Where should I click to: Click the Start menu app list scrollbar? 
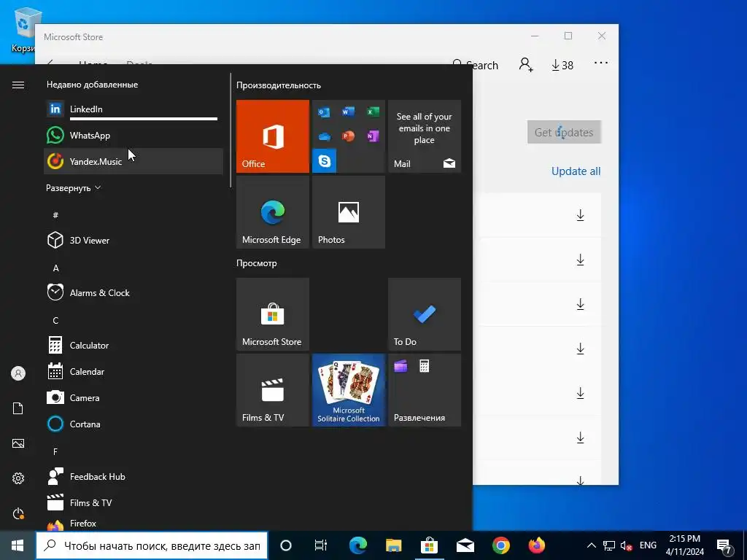[x=231, y=130]
